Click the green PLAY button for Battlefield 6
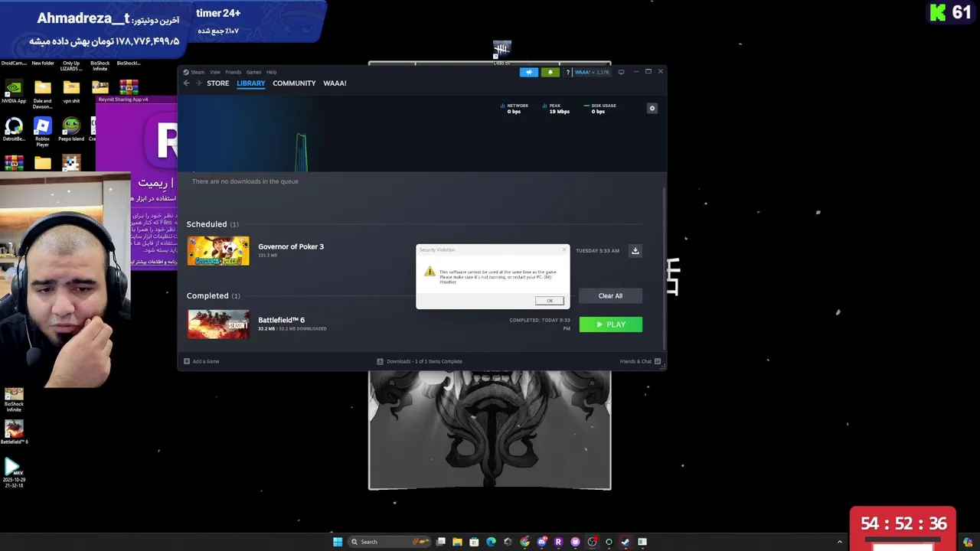Screen dimensions: 980x551 pyautogui.click(x=610, y=324)
